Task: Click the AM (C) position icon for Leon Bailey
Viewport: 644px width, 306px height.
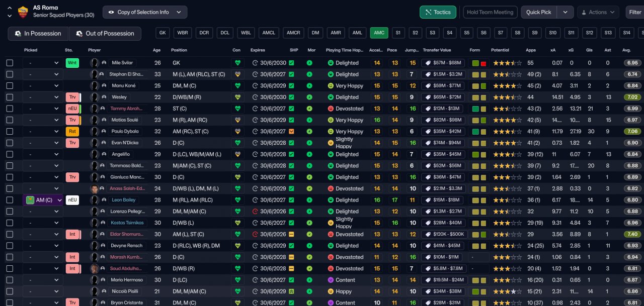Action: [30, 200]
